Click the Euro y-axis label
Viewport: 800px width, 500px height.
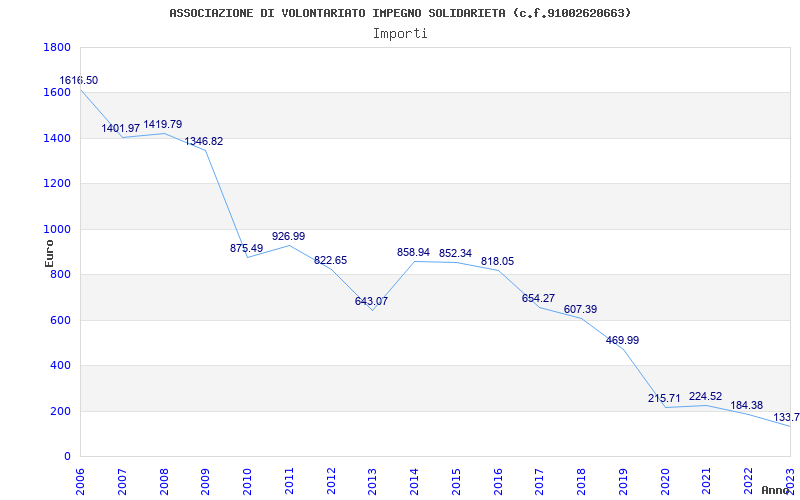pyautogui.click(x=49, y=254)
